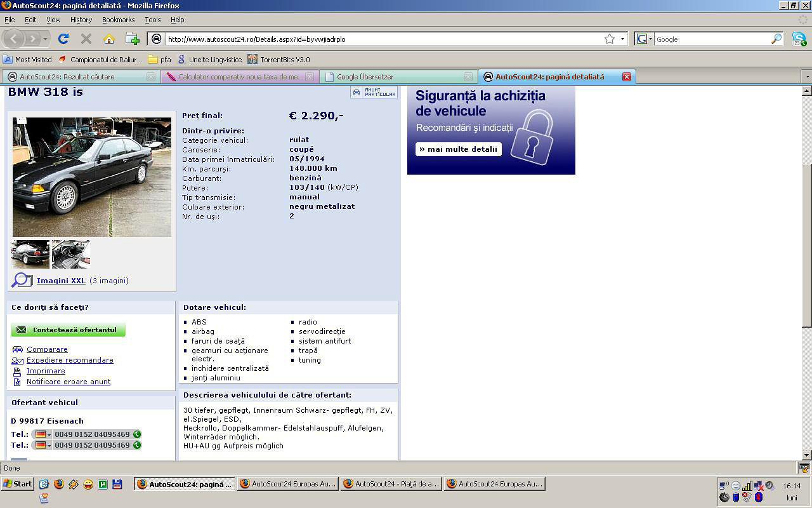
Task: Open the Unelte Lingvistice bookmark
Action: point(209,59)
